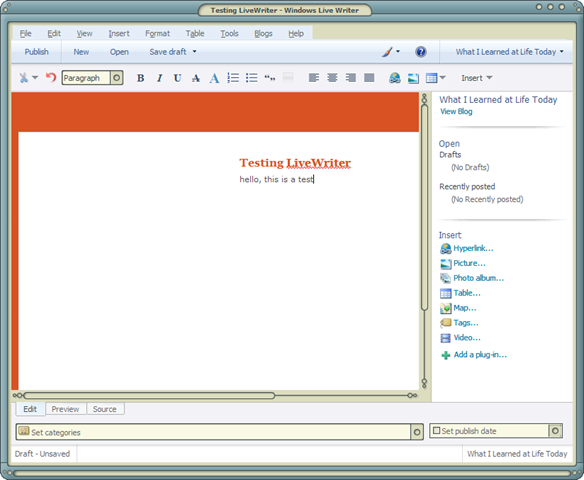Click the Testing LiveWriter post title
The width and height of the screenshot is (584, 480).
click(x=295, y=163)
